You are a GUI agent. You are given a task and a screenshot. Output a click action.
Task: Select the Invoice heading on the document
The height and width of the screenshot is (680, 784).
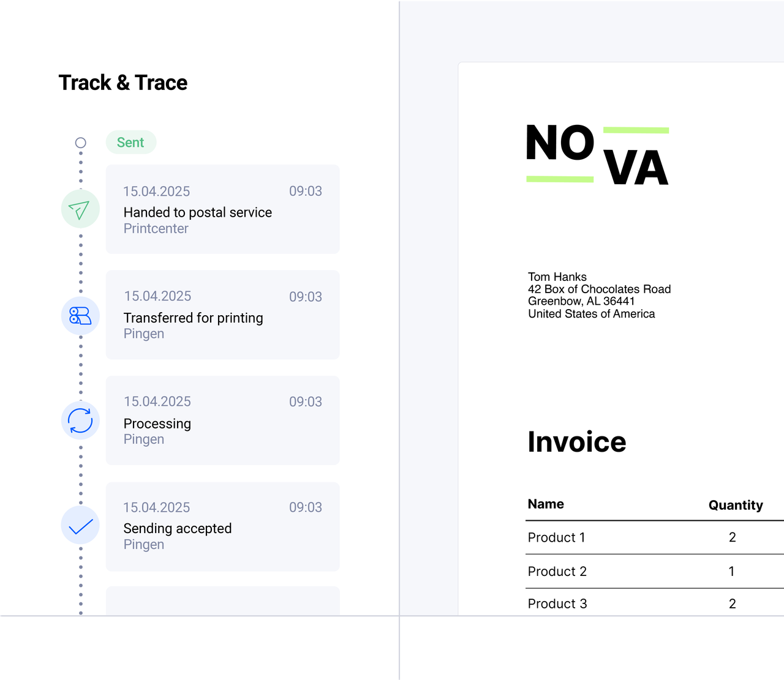pyautogui.click(x=576, y=442)
